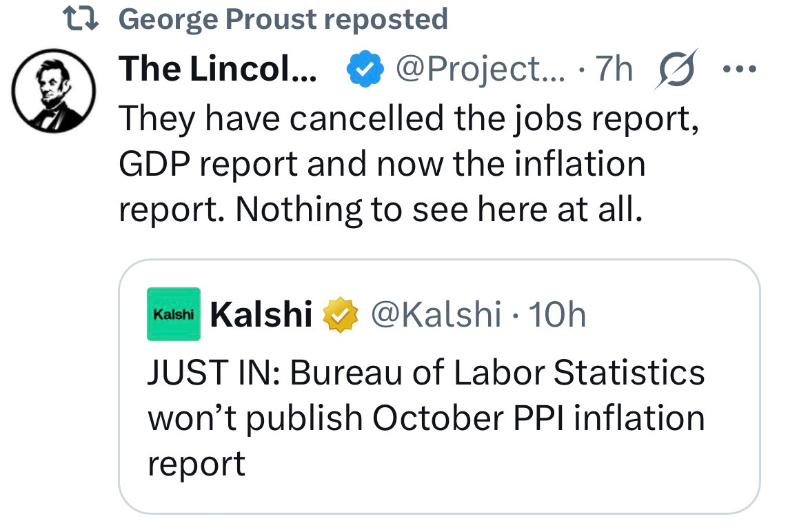Click the 10h quoted post timestamp
788x532 pixels.
[x=555, y=315]
